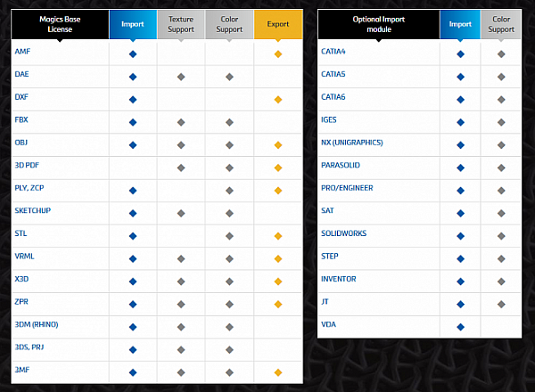Click the Magics Base License header cell
Viewport: 535px width, 392px height.
click(x=61, y=24)
